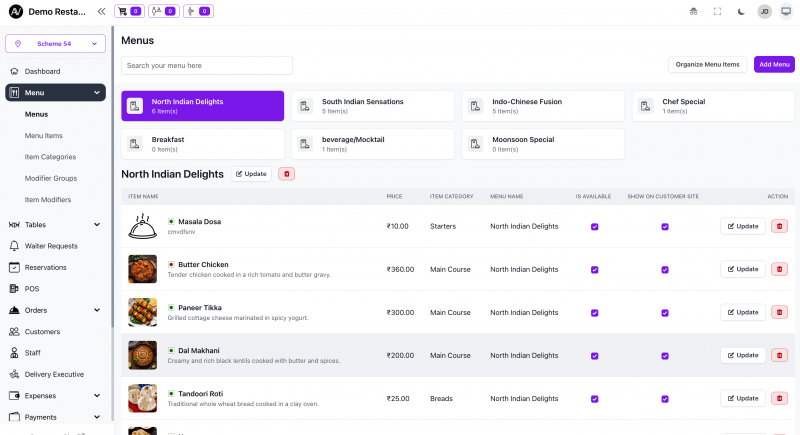Click the Add Menu button
800x435 pixels.
pyautogui.click(x=774, y=64)
